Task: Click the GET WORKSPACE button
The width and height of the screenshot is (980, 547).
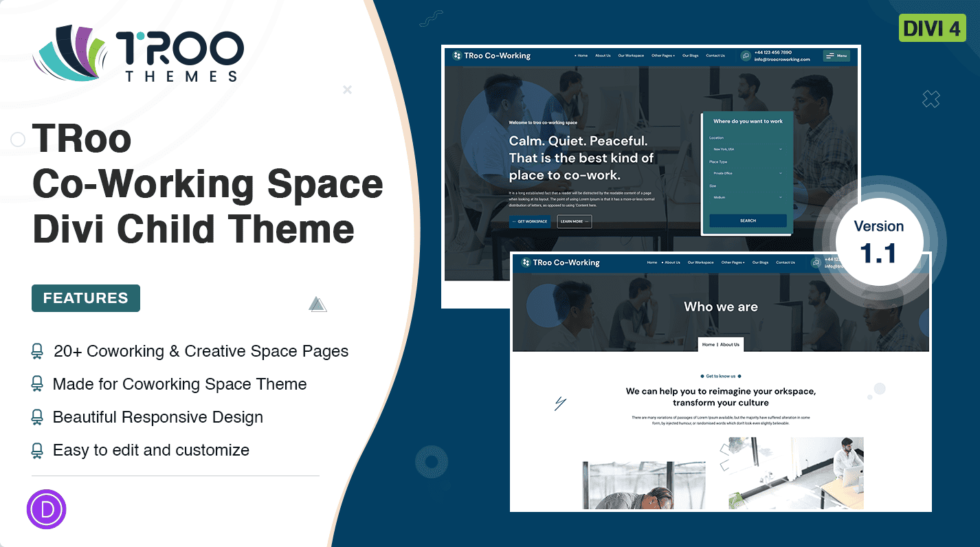Action: click(530, 221)
